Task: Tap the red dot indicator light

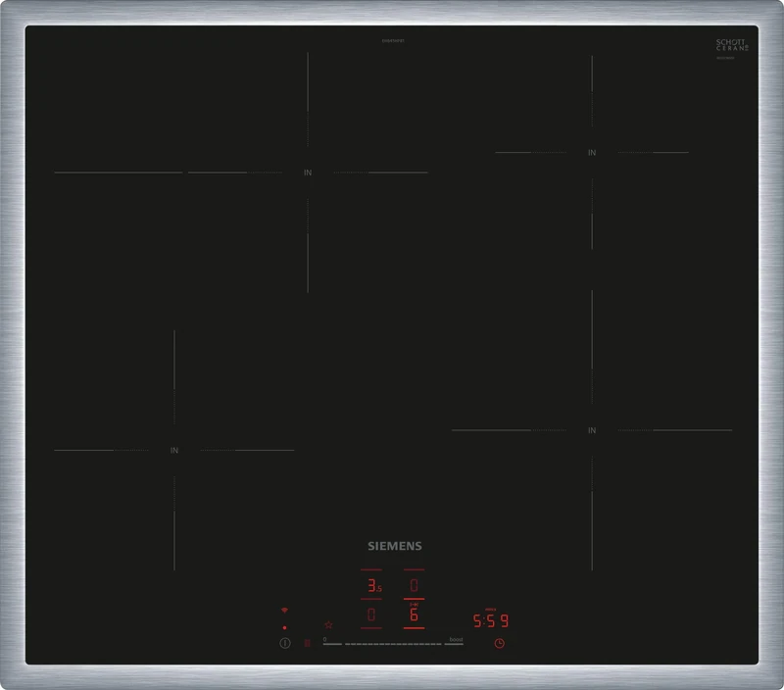Action: [284, 626]
